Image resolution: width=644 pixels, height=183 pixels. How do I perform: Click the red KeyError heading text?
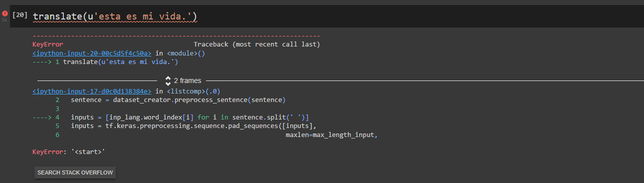coord(48,44)
